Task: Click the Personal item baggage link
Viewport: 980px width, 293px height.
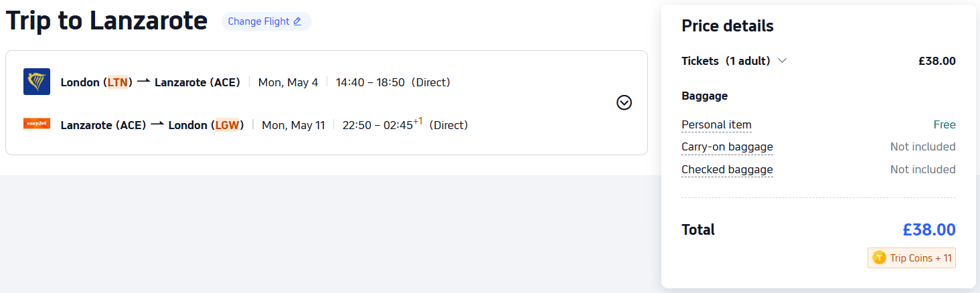Action: pos(716,124)
